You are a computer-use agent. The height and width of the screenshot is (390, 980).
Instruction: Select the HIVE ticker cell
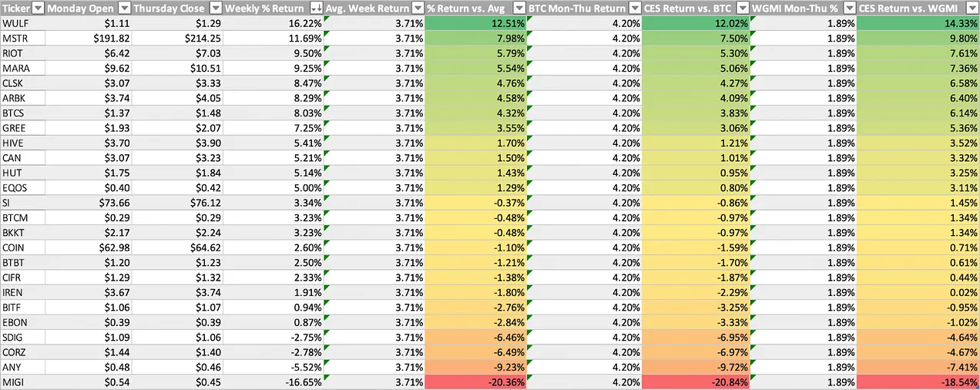23,143
